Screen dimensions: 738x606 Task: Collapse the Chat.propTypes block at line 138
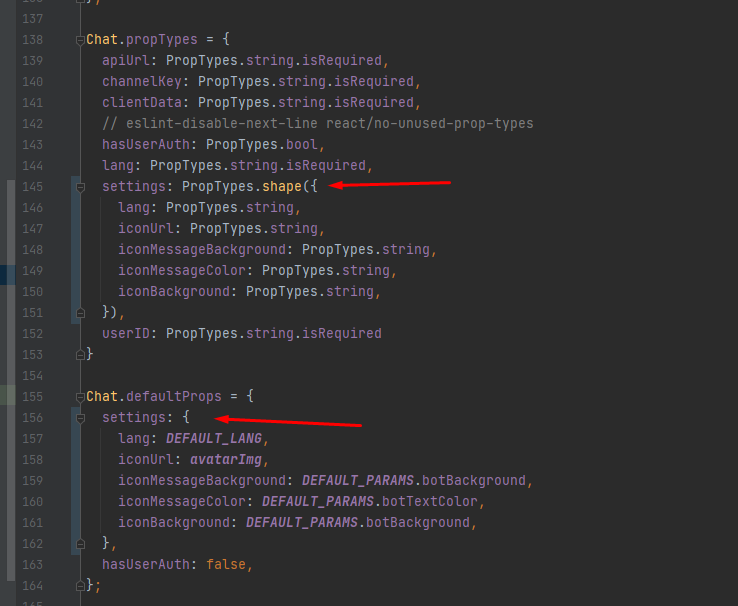click(x=80, y=41)
